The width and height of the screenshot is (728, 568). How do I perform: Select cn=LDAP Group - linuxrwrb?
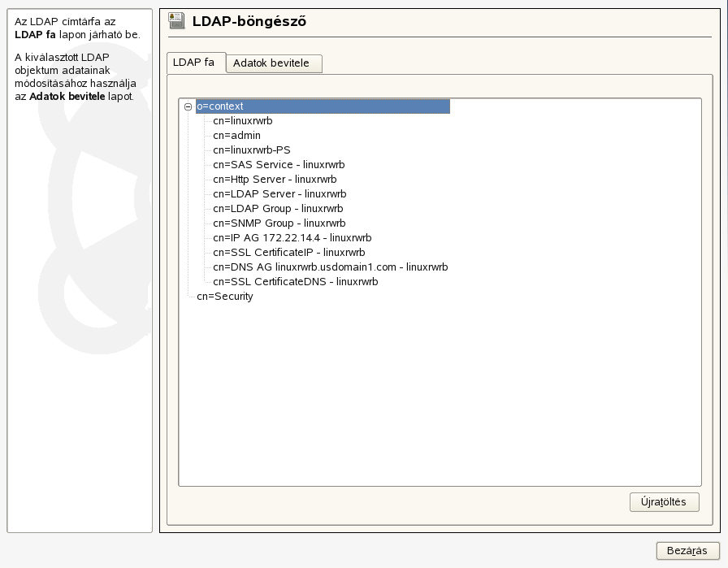(277, 208)
